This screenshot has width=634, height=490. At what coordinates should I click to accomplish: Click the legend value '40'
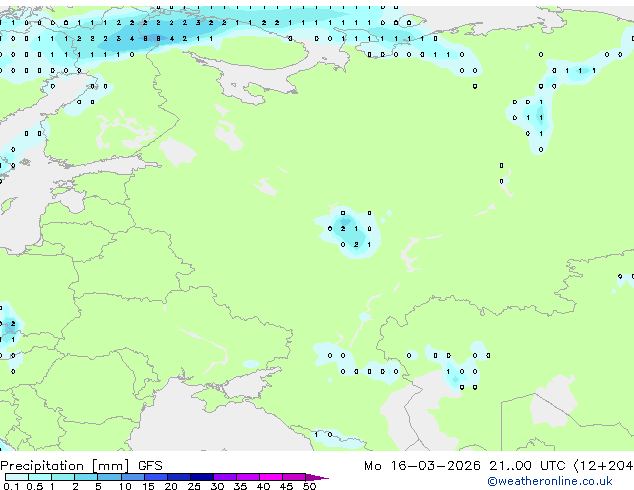[x=263, y=486]
